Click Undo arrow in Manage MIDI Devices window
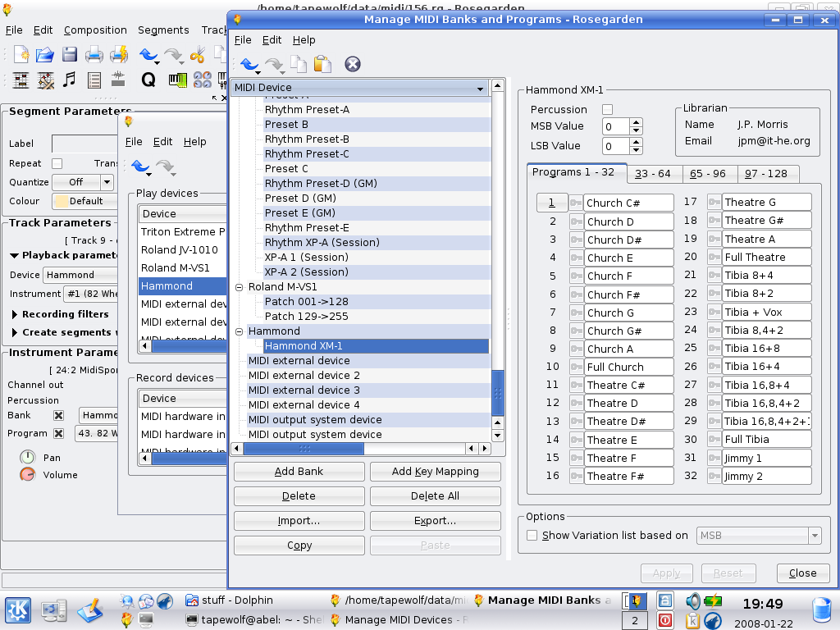The image size is (840, 630). pos(140,167)
